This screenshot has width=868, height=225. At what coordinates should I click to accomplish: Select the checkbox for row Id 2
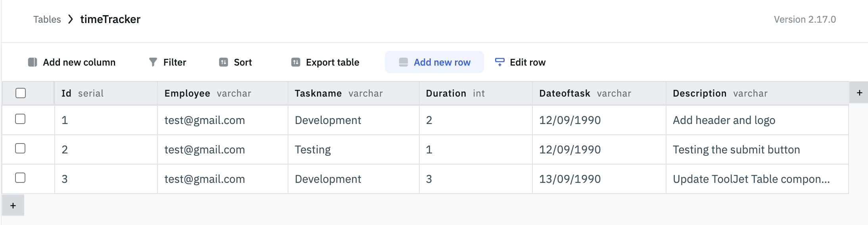(x=20, y=149)
